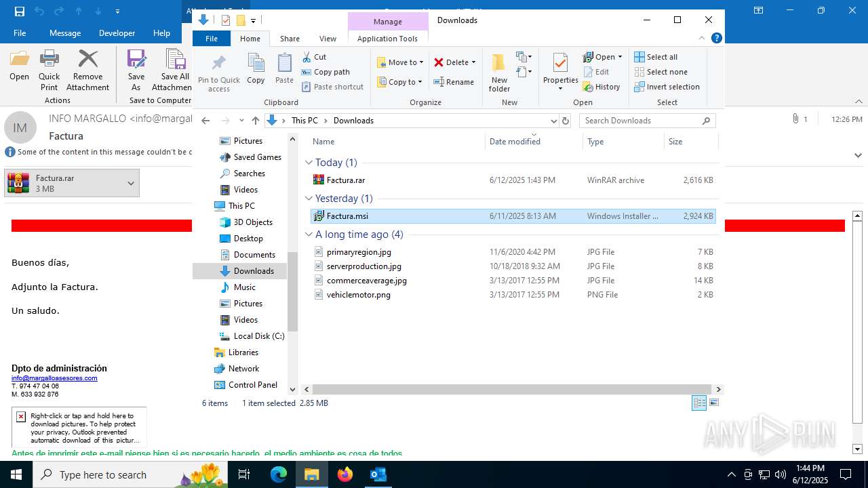Click Open in Outlook Actions group
868x488 pixels.
coord(19,65)
